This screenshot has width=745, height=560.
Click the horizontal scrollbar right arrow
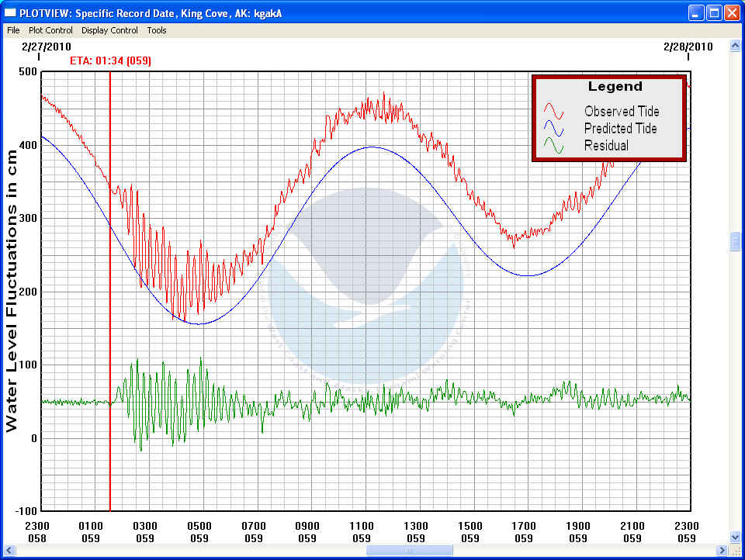[x=722, y=551]
